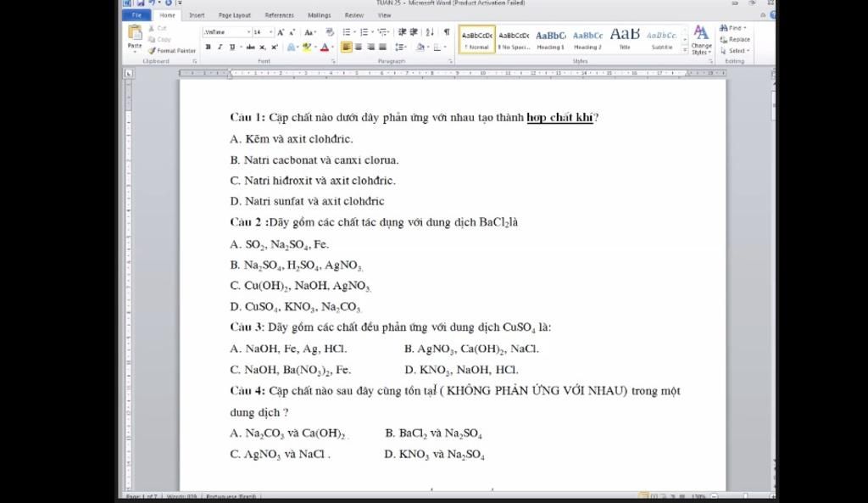The image size is (868, 503).
Task: Toggle Bold formatting
Action: coord(209,48)
